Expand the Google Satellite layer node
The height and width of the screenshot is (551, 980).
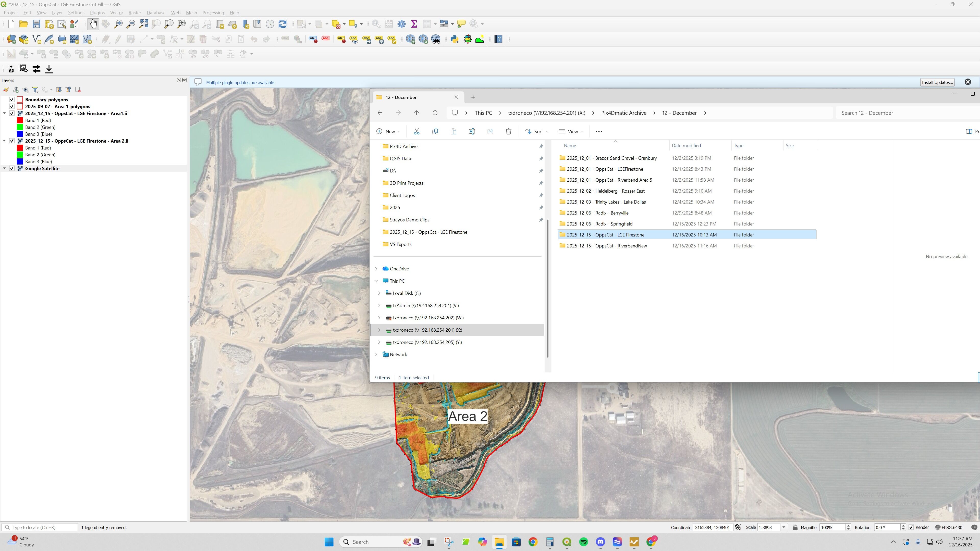point(4,168)
